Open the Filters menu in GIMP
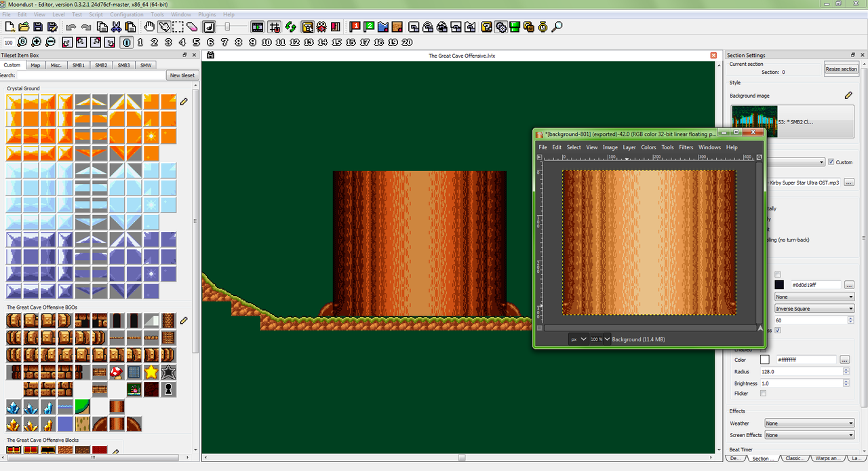This screenshot has width=868, height=471. point(686,147)
